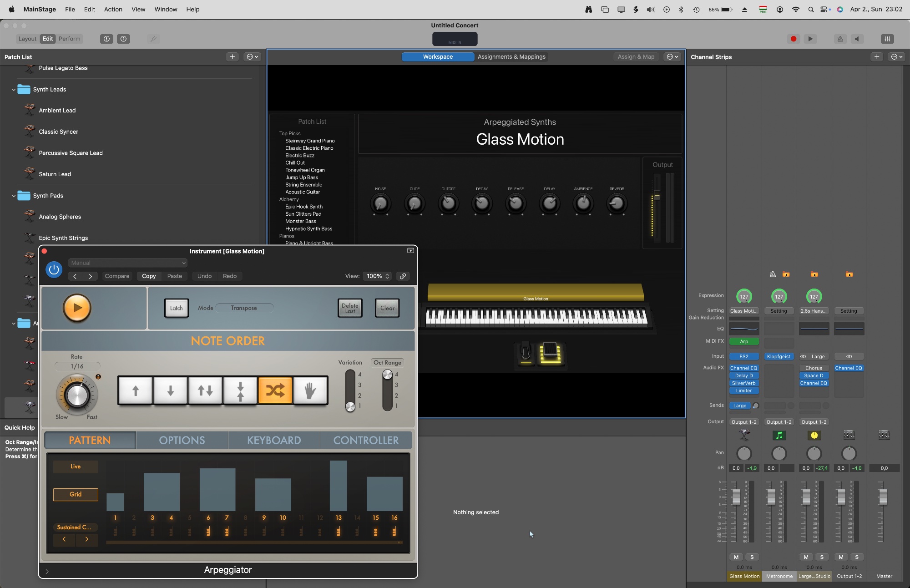Viewport: 910px width, 588px height.
Task: Click the record button in toolbar
Action: [x=794, y=39]
